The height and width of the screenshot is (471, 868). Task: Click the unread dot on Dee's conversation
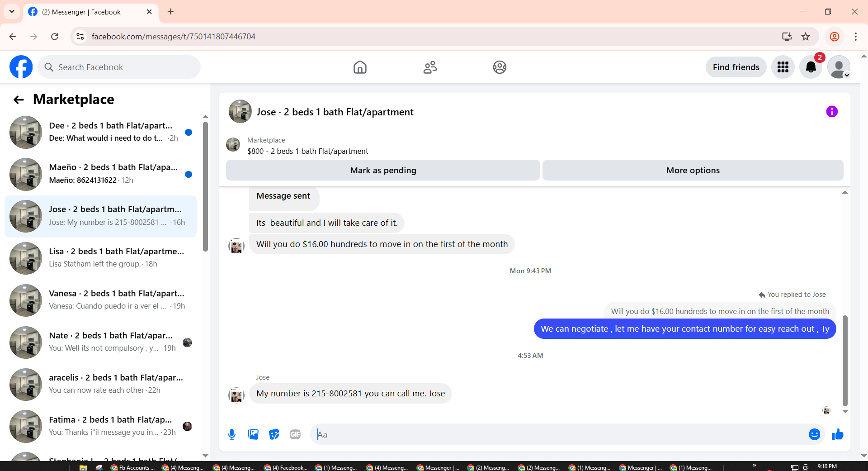(x=189, y=133)
